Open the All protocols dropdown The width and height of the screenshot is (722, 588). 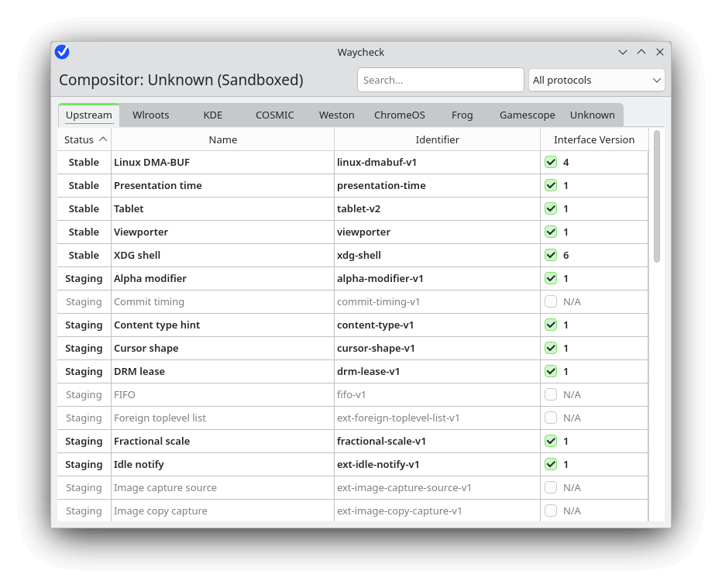[597, 80]
